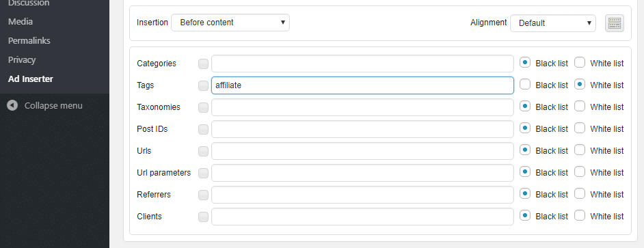The width and height of the screenshot is (644, 248).
Task: Expand the Insertion dropdown
Action: (230, 23)
